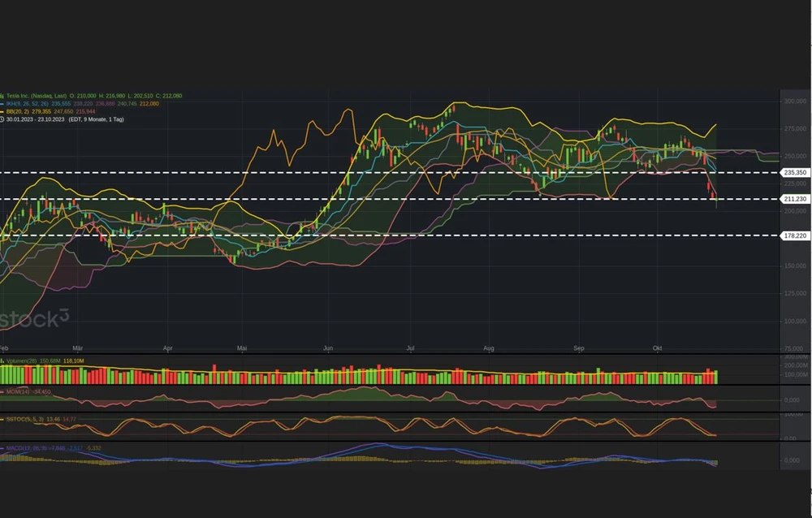Click the Aug month label on time axis
The image size is (812, 518).
tap(489, 348)
